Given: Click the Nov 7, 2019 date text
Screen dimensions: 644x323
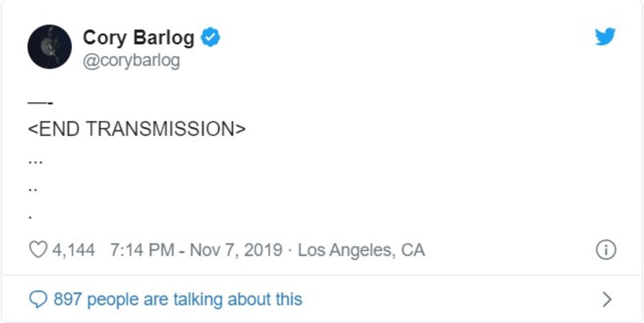Looking at the screenshot, I should pos(236,250).
